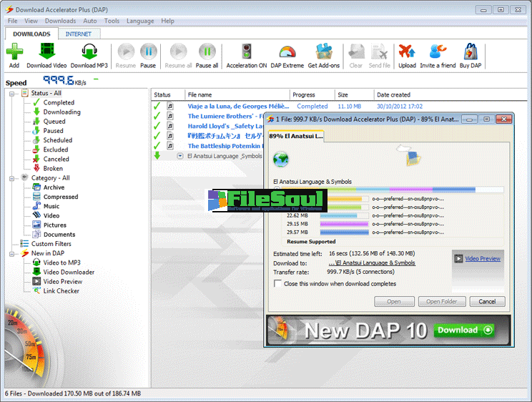Open the Get Add-ons icon
Screen dimensions: 532x402
click(324, 53)
